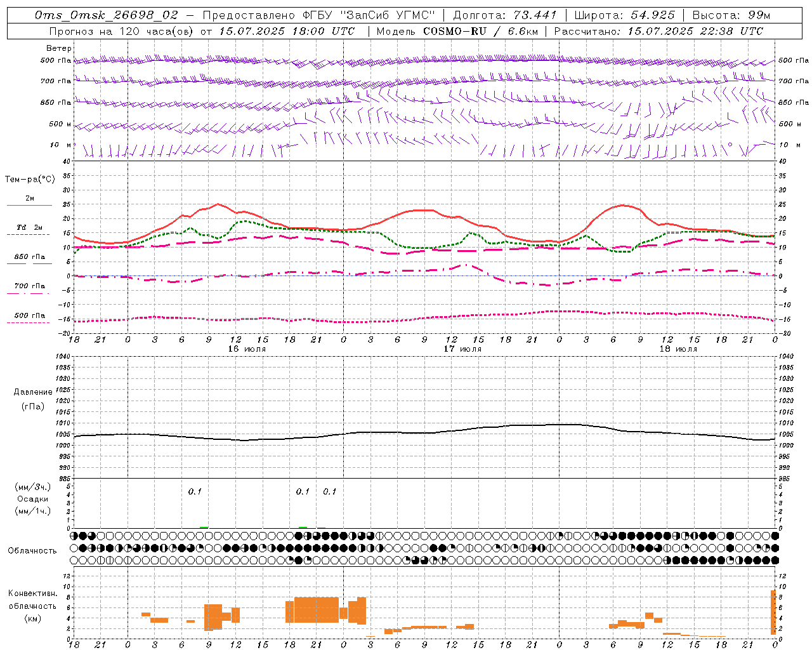Click the solid red line sample under 2м
812x650 pixels.
click(29, 206)
